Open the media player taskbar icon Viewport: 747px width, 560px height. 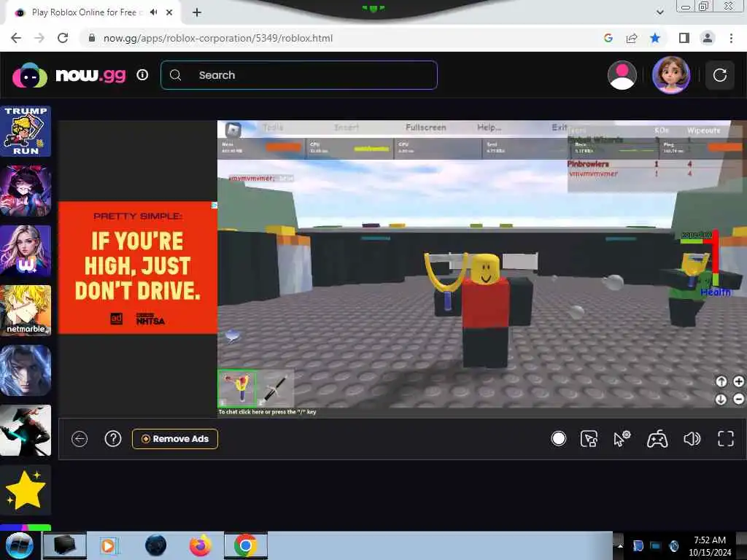tap(109, 545)
